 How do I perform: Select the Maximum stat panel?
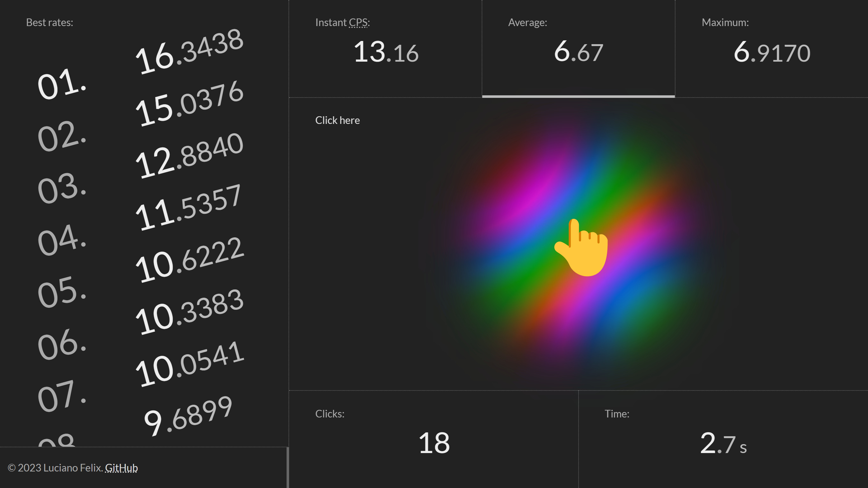(x=772, y=49)
